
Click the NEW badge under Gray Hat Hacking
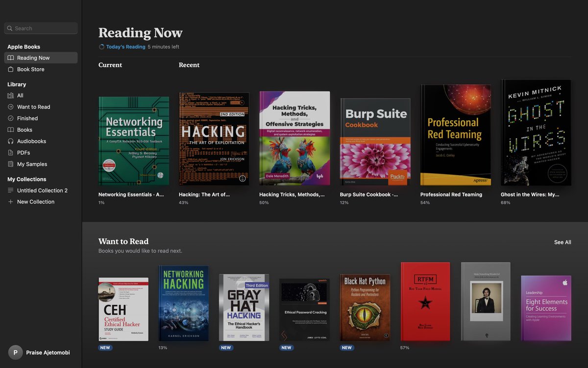[x=226, y=348]
